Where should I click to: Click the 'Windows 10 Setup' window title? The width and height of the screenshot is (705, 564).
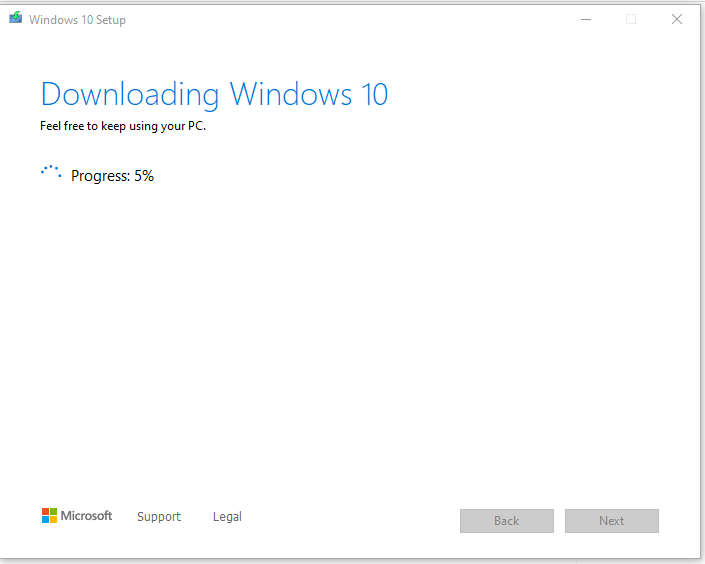(x=77, y=20)
